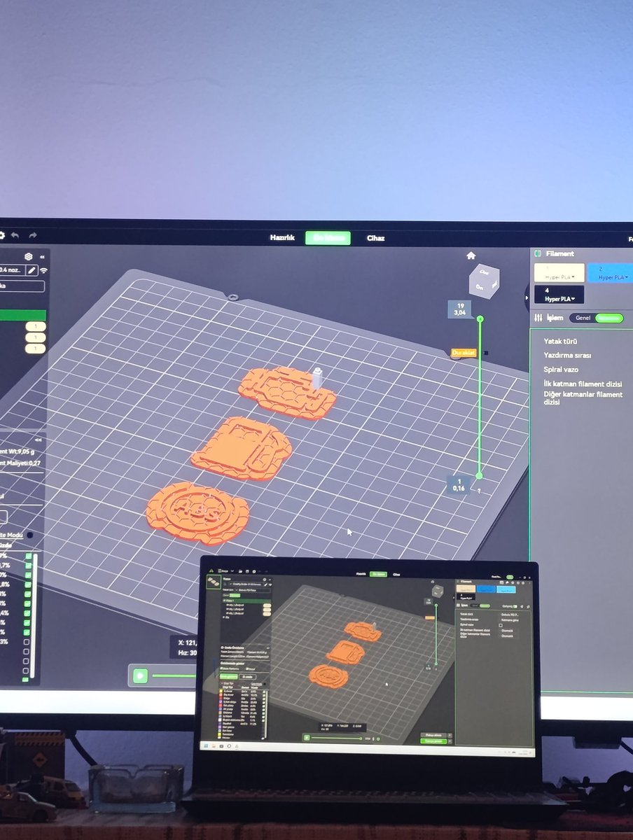Image resolution: width=633 pixels, height=840 pixels.
Task: Click the orange filament swatch on the laptop
Action: (466, 589)
